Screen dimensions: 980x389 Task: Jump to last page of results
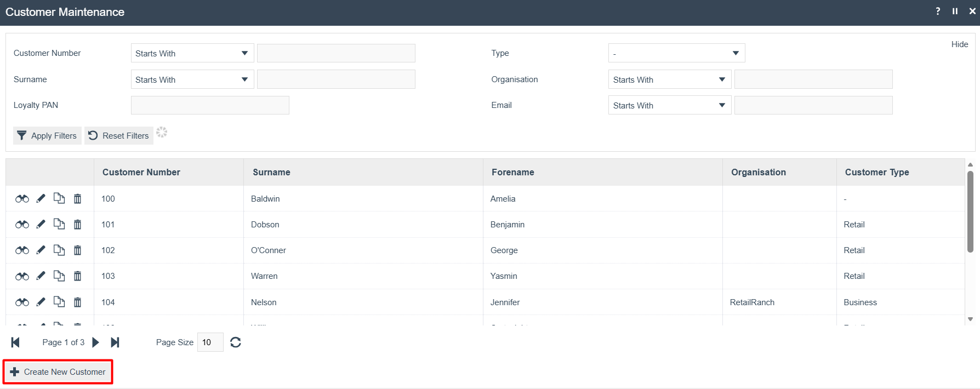coord(115,342)
